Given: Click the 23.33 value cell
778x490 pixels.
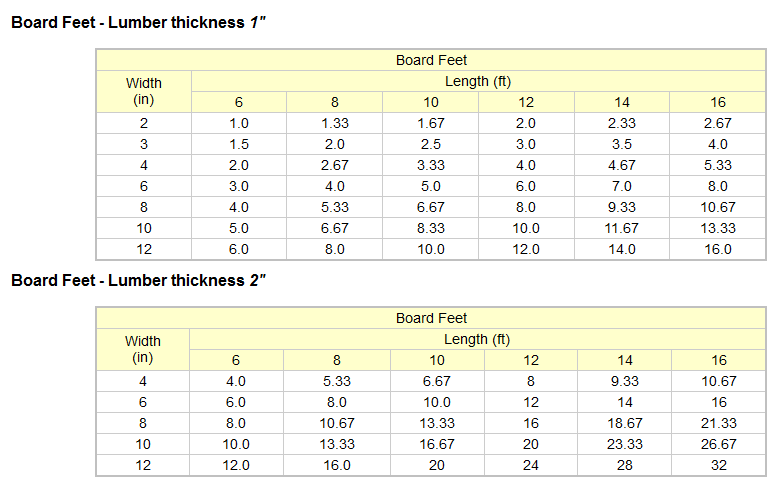Looking at the screenshot, I should [624, 444].
